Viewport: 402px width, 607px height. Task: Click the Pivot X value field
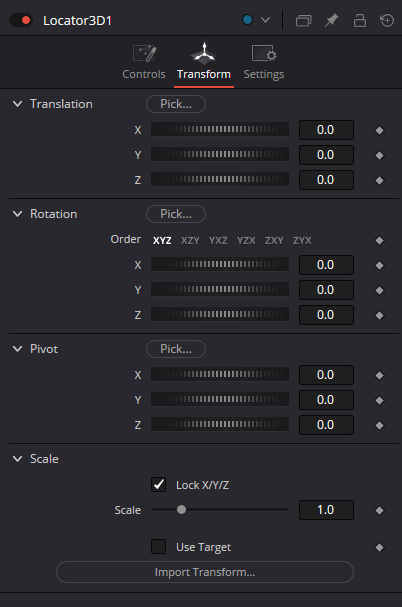pyautogui.click(x=326, y=375)
